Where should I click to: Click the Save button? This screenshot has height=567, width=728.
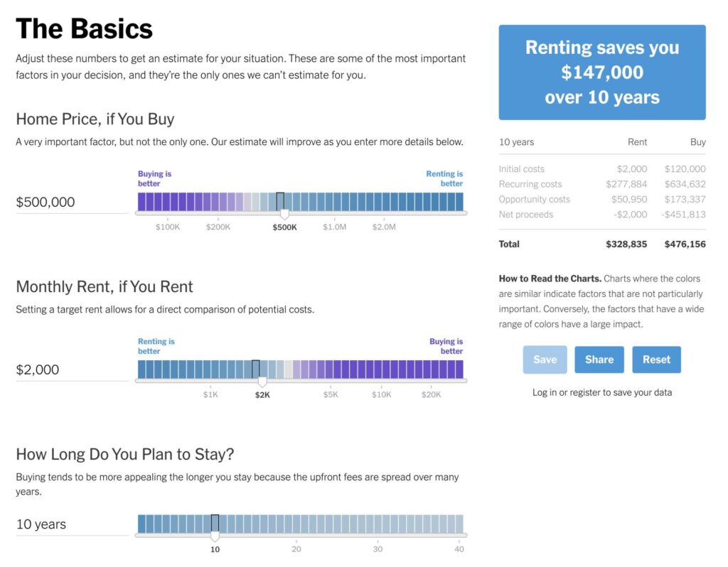545,360
